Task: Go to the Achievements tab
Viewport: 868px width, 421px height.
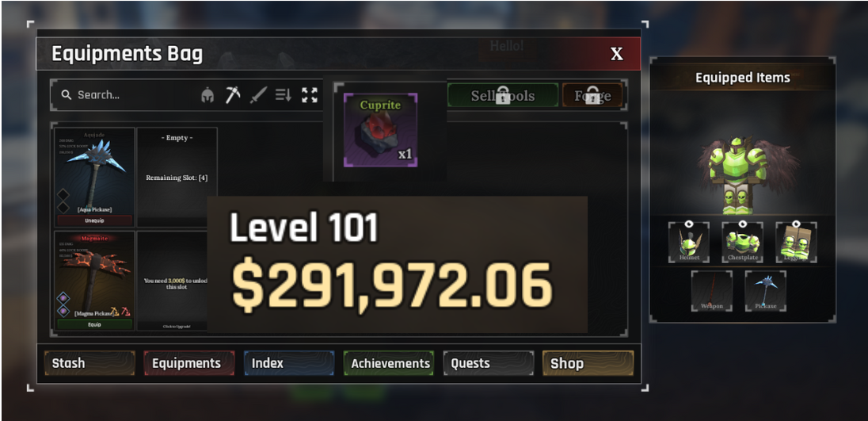Action: (x=389, y=363)
